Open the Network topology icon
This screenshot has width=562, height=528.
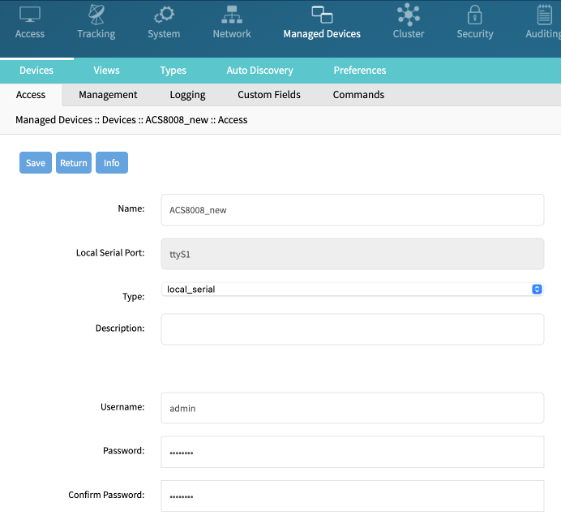tap(232, 15)
